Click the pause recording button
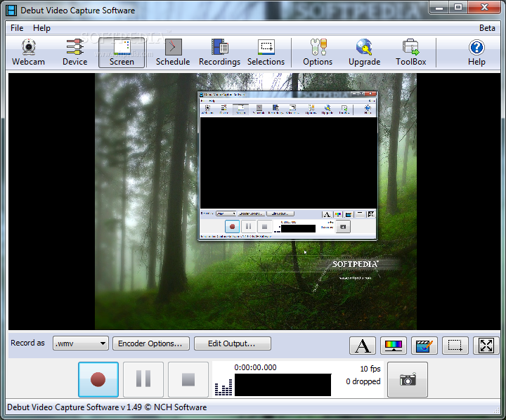 143,379
